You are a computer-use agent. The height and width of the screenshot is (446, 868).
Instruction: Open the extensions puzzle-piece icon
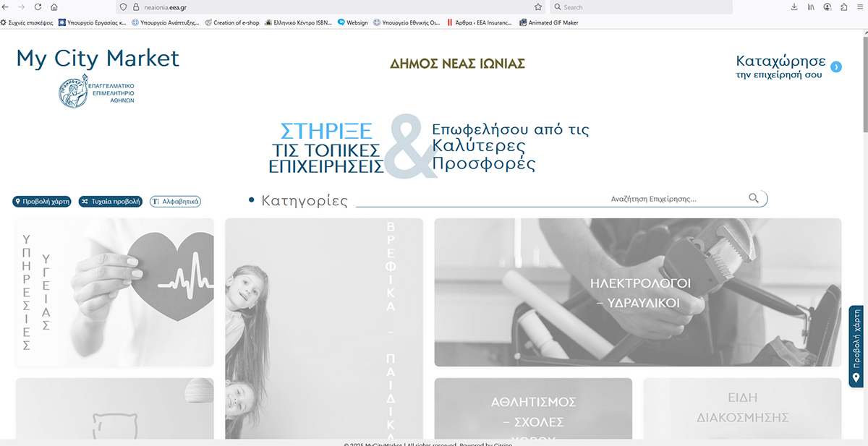(843, 7)
